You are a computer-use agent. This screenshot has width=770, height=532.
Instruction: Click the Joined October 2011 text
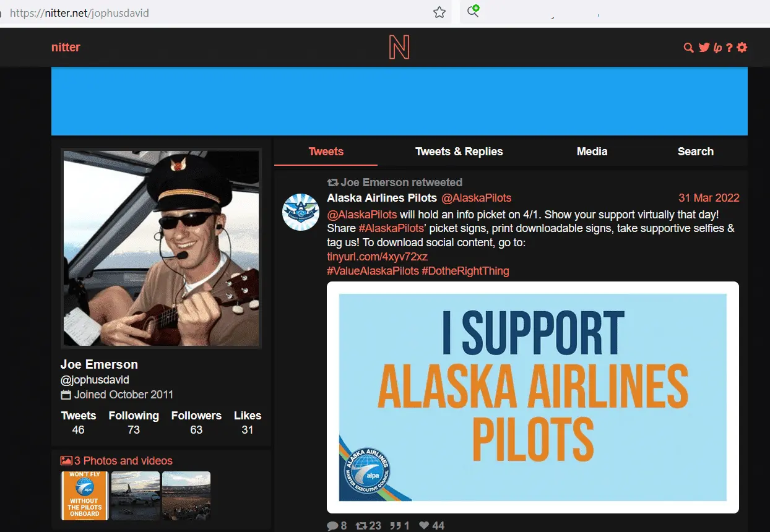tap(124, 395)
